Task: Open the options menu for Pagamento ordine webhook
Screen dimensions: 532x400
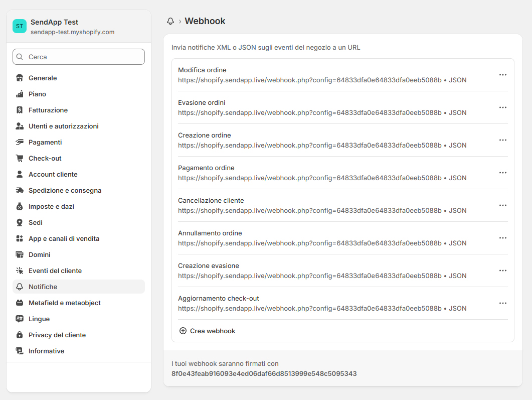Action: tap(503, 173)
